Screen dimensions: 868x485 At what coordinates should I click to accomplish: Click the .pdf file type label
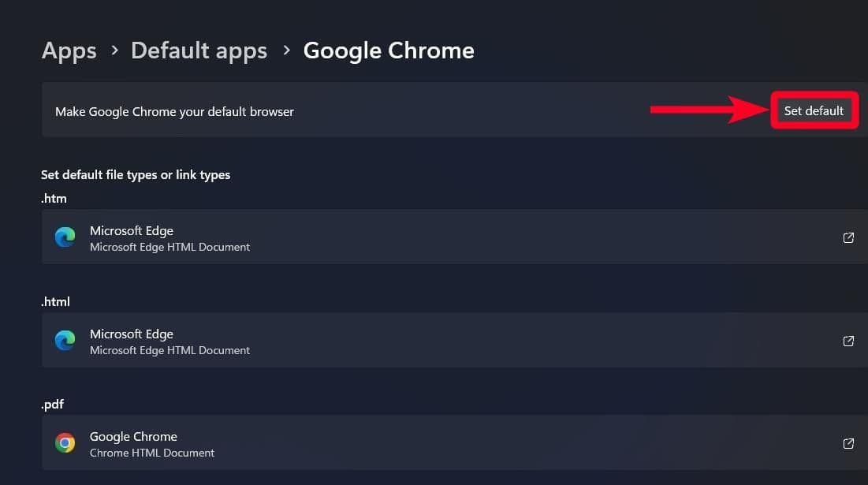tap(53, 405)
